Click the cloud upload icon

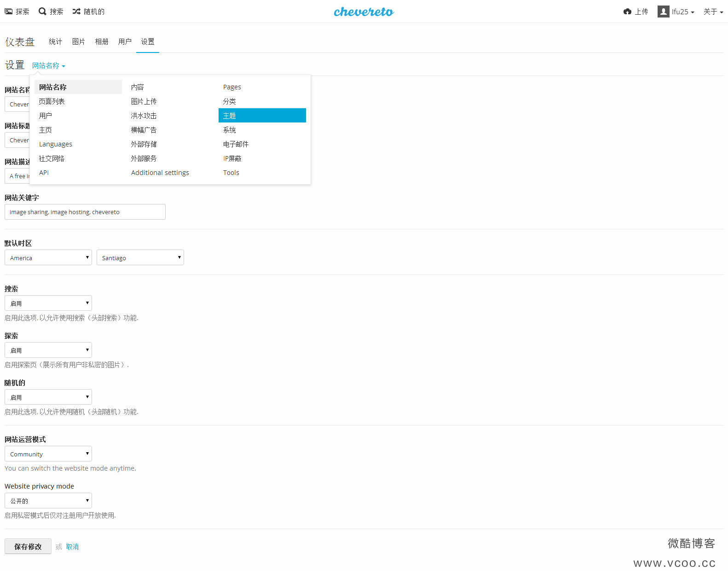[x=627, y=12]
